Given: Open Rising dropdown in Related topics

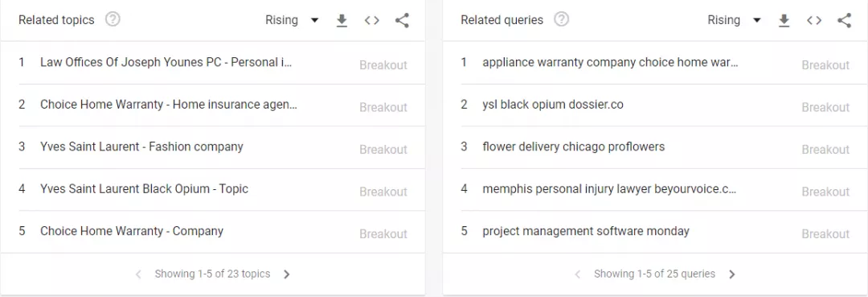Looking at the screenshot, I should click(292, 20).
